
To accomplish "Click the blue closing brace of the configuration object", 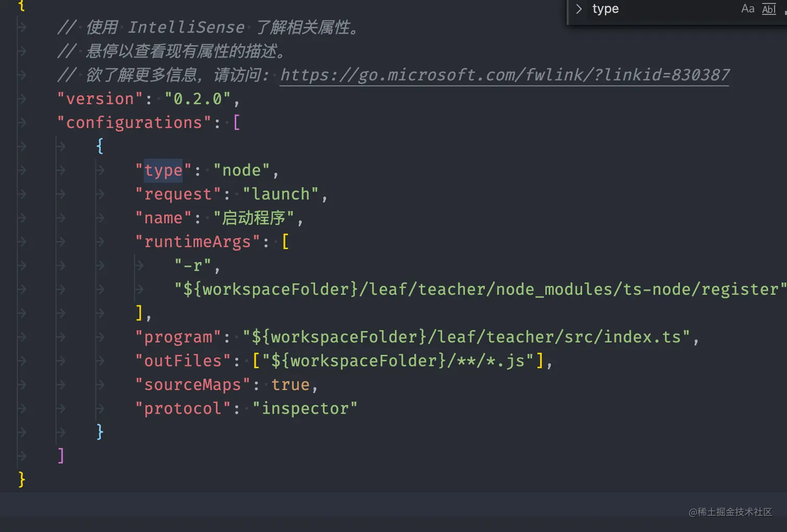I will (100, 432).
